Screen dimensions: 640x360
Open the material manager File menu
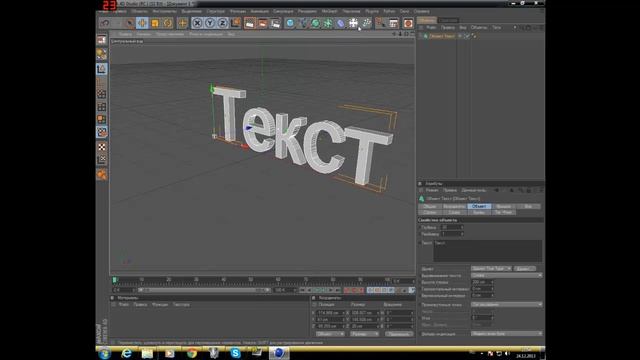point(124,304)
